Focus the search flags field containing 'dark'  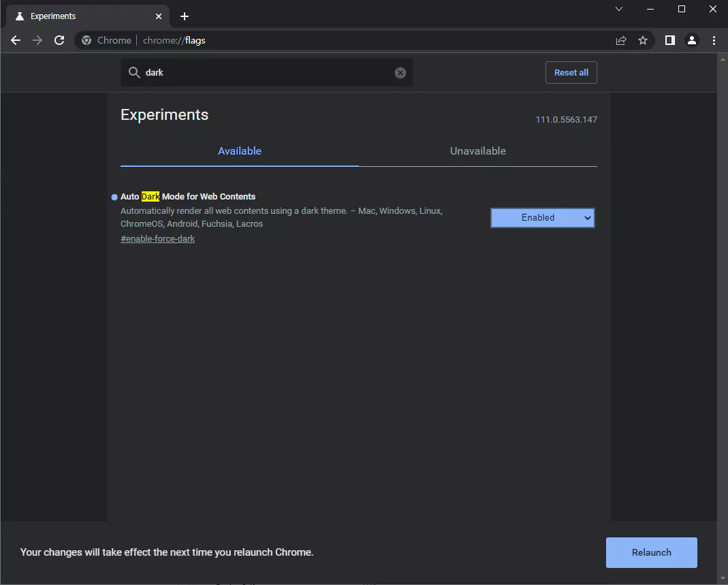pyautogui.click(x=266, y=72)
